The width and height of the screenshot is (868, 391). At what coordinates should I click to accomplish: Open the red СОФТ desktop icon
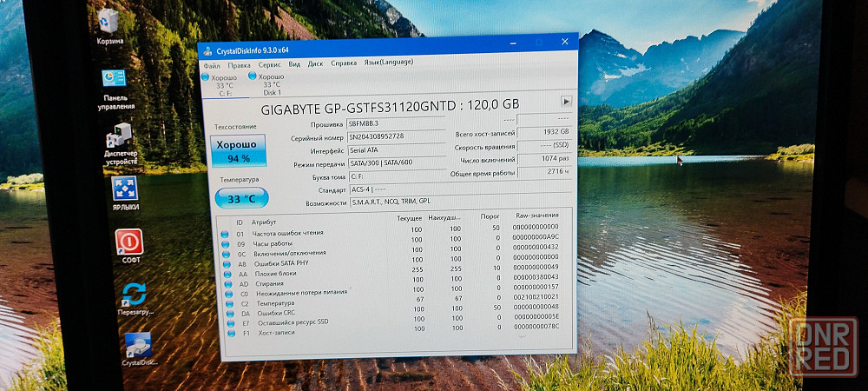click(x=129, y=242)
